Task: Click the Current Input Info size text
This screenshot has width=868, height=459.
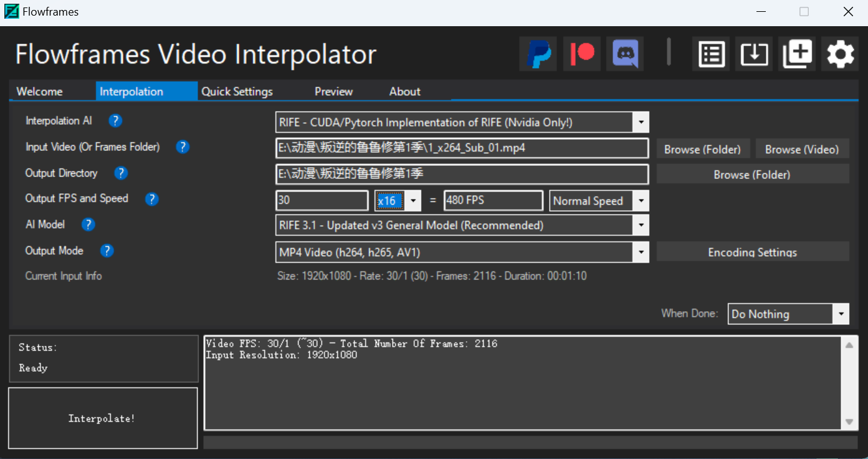Action: (432, 276)
